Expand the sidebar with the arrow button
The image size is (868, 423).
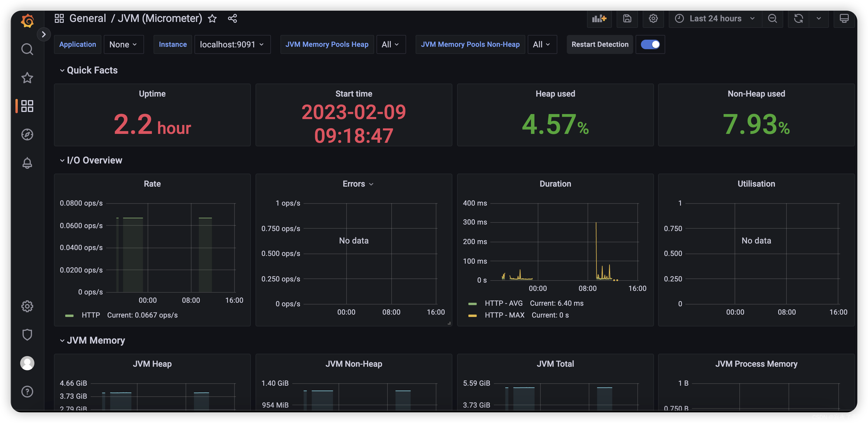tap(44, 34)
